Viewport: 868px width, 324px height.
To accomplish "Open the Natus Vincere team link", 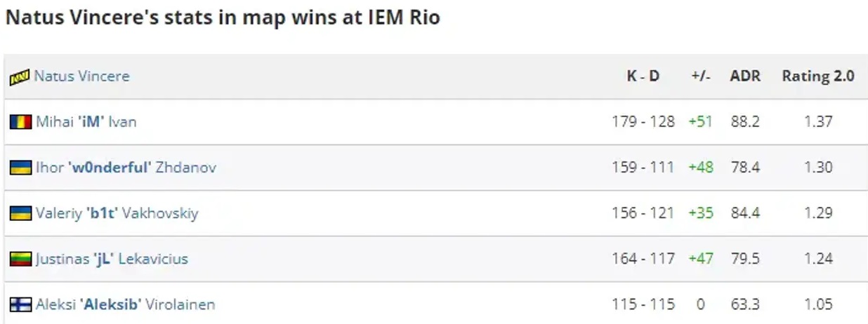I will [x=81, y=76].
